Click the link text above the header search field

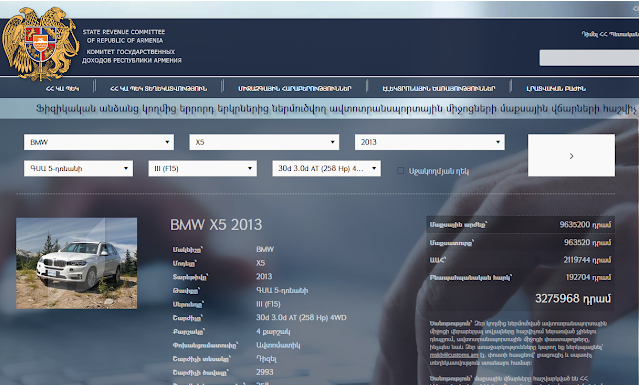click(x=610, y=34)
